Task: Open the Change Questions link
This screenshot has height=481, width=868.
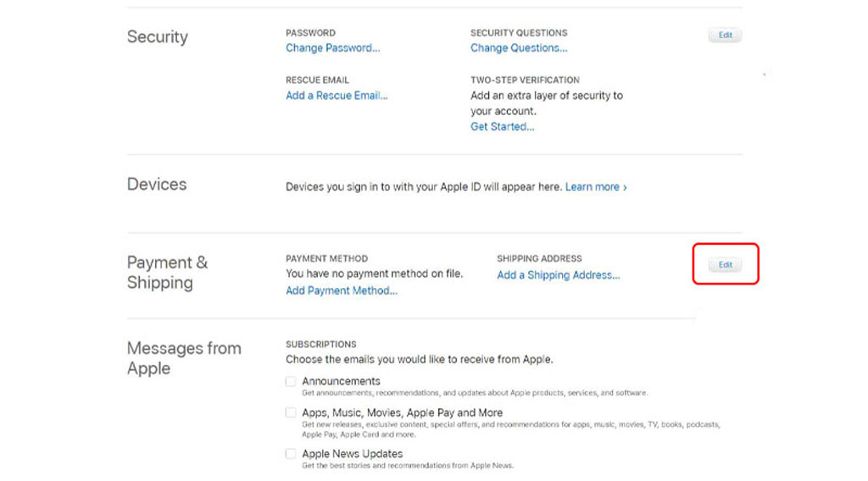Action: [x=519, y=48]
